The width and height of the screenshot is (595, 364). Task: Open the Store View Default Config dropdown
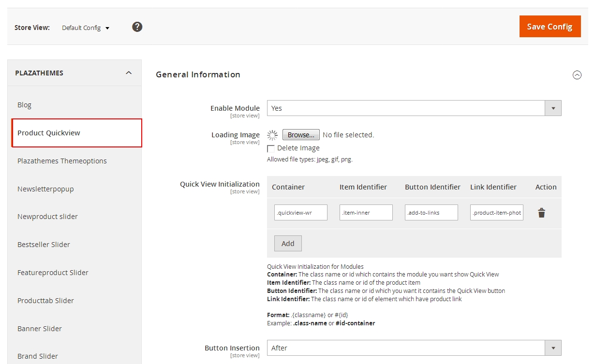point(86,28)
